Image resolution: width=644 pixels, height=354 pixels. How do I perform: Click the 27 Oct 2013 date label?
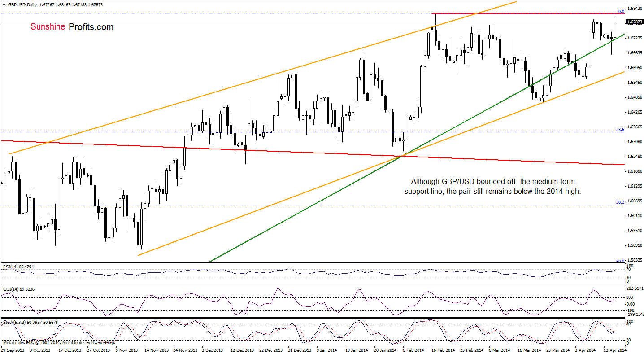pyautogui.click(x=98, y=350)
